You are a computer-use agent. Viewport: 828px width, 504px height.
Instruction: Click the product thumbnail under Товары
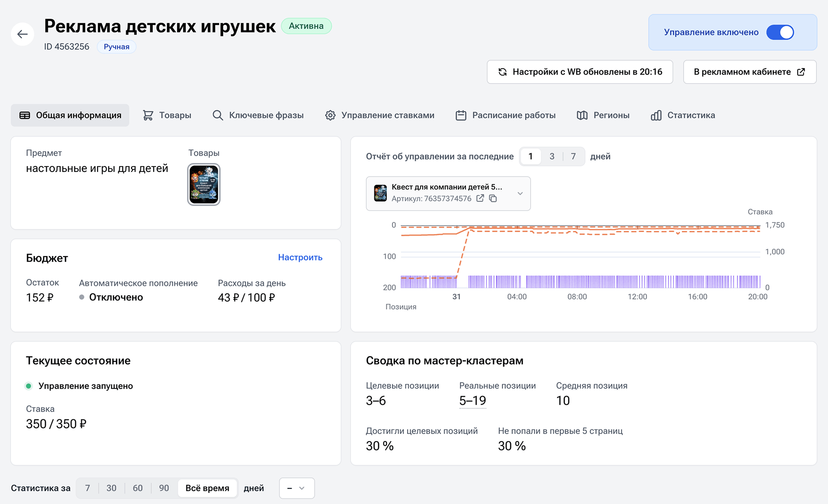pos(204,184)
